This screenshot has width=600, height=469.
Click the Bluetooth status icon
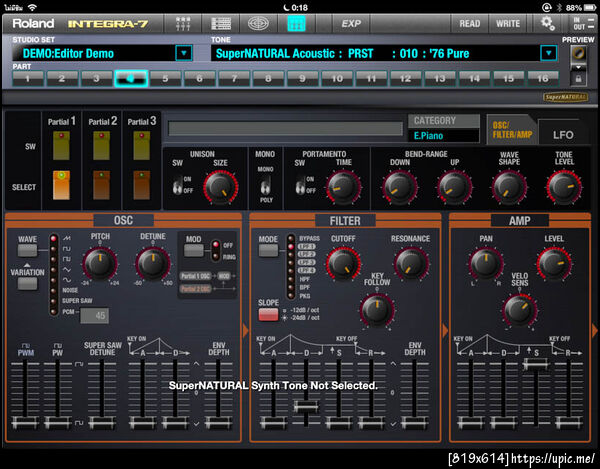[x=558, y=7]
